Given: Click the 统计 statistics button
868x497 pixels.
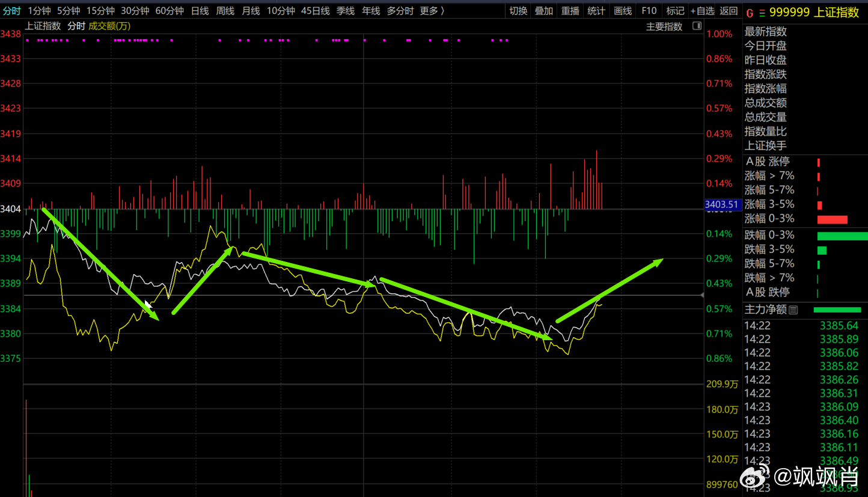Looking at the screenshot, I should [x=596, y=11].
